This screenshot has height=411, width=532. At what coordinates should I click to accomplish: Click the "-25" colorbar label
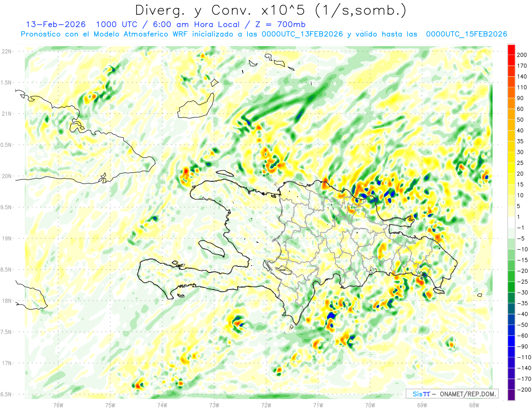click(x=524, y=282)
